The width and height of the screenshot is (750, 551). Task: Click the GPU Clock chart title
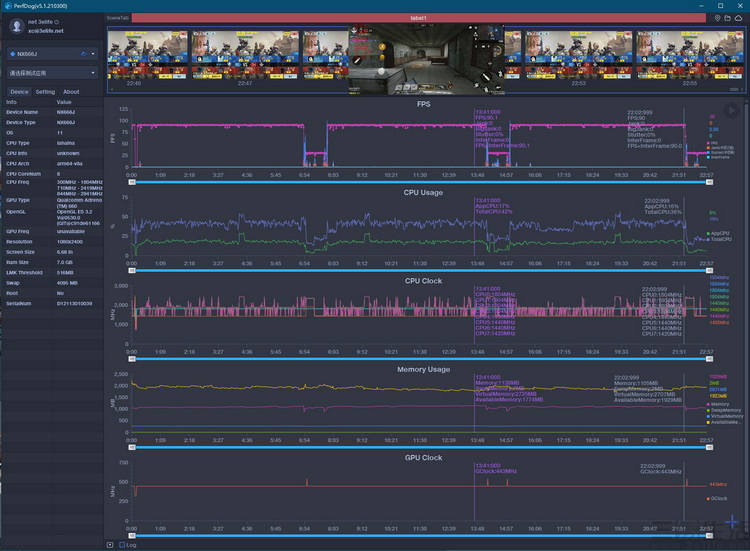(x=423, y=458)
